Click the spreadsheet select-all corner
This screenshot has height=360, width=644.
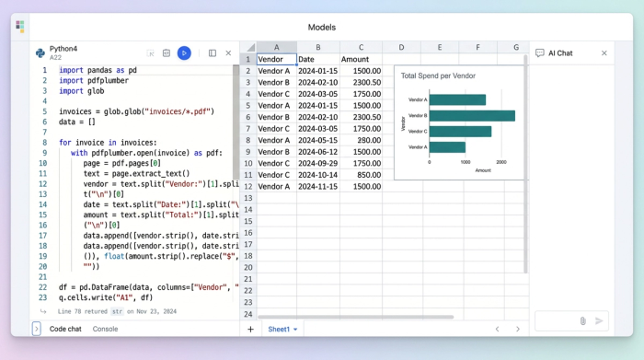coord(248,47)
